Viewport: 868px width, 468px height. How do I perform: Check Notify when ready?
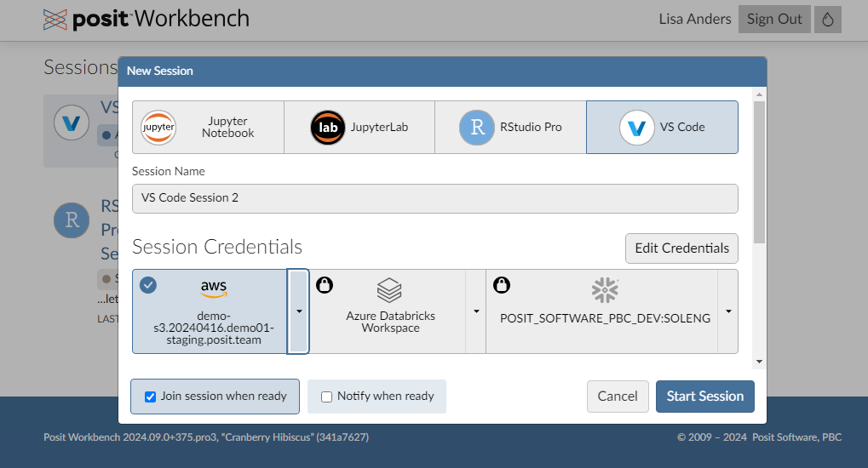pos(326,397)
